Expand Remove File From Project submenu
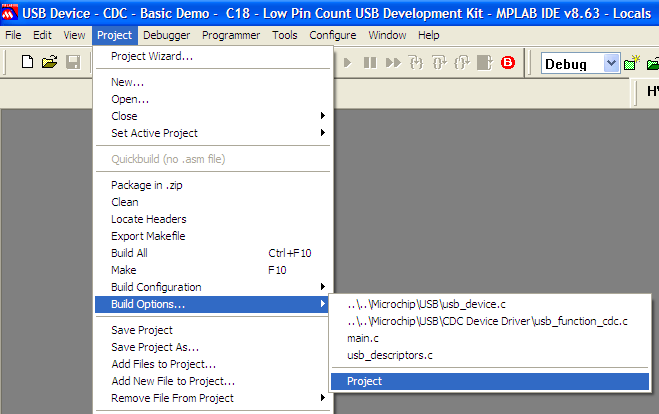659x414 pixels. click(212, 398)
